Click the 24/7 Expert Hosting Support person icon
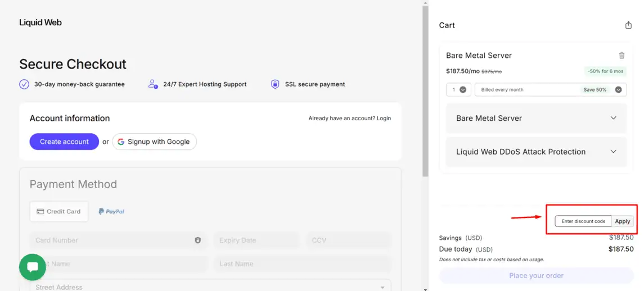The height and width of the screenshot is (291, 644). [x=153, y=84]
